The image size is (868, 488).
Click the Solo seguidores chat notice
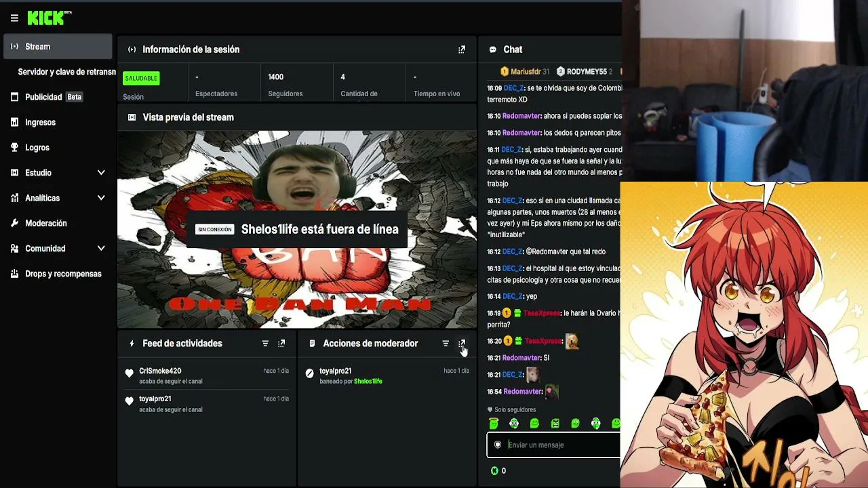tap(511, 409)
